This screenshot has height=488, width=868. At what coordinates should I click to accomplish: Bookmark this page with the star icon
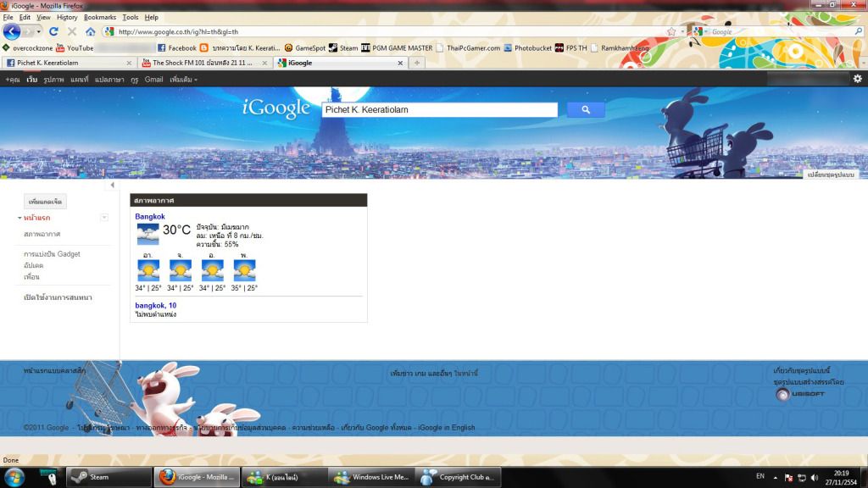click(x=670, y=31)
